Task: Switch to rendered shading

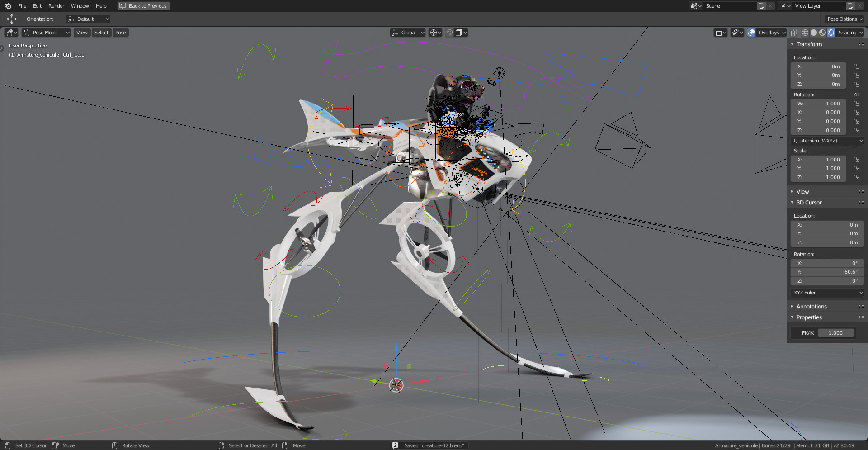Action: tap(831, 33)
